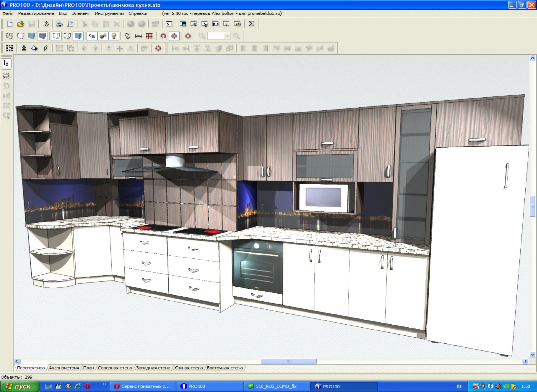Click the printer icon
Viewport: 537px width, 392px height.
point(59,24)
